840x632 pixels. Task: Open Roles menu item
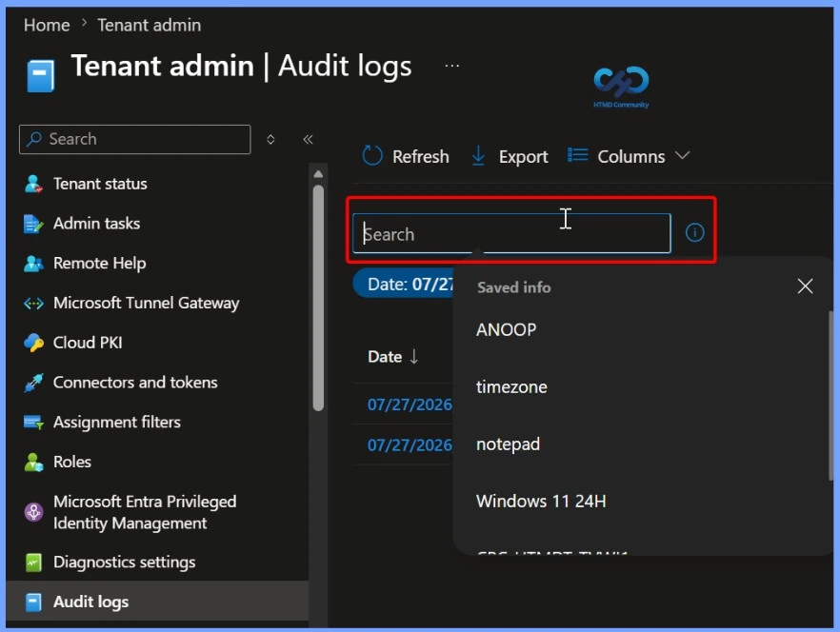click(72, 462)
